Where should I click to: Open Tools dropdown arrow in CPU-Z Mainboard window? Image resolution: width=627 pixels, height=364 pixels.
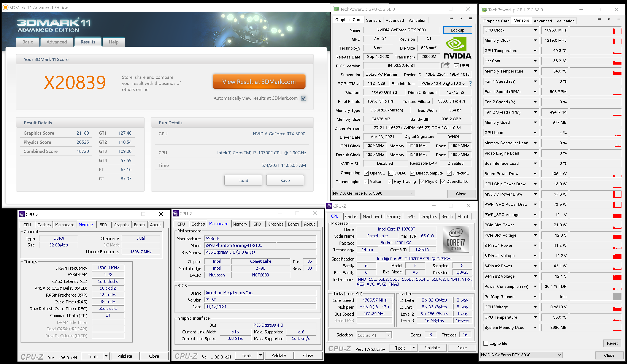(x=260, y=356)
